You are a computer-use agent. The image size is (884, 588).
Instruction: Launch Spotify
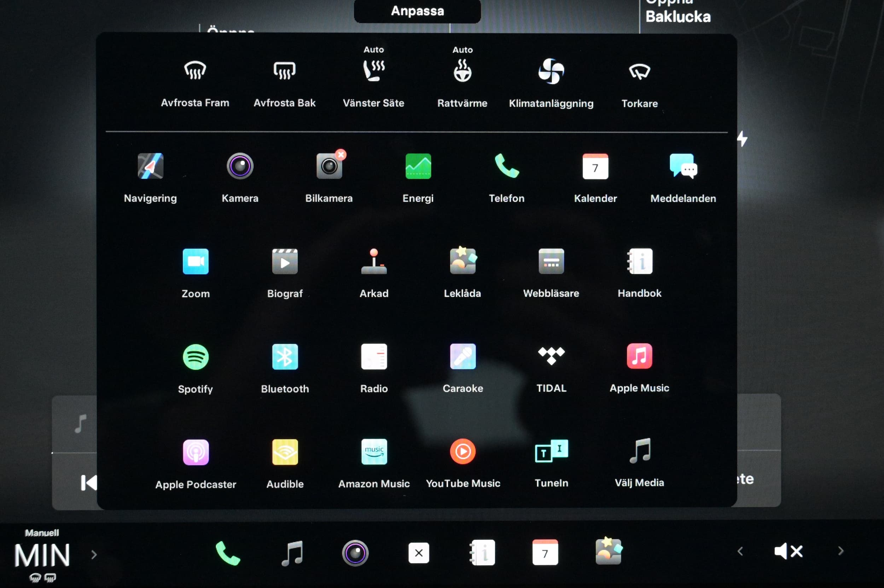click(196, 357)
